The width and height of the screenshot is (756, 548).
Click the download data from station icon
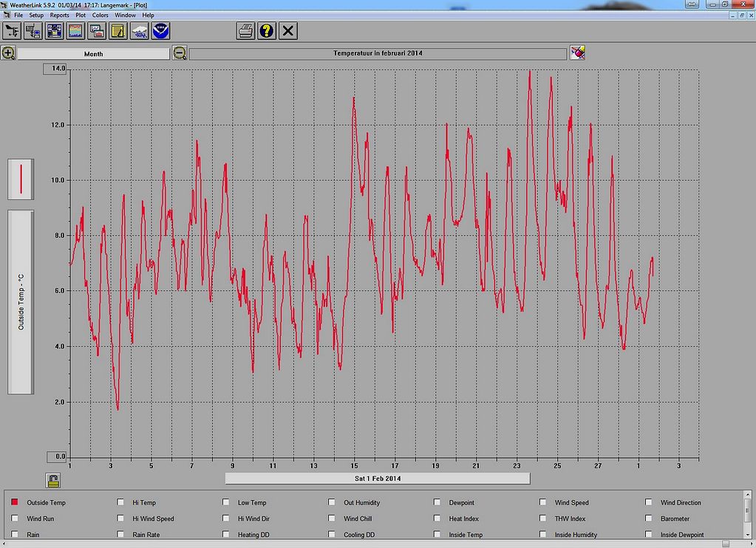pos(33,31)
